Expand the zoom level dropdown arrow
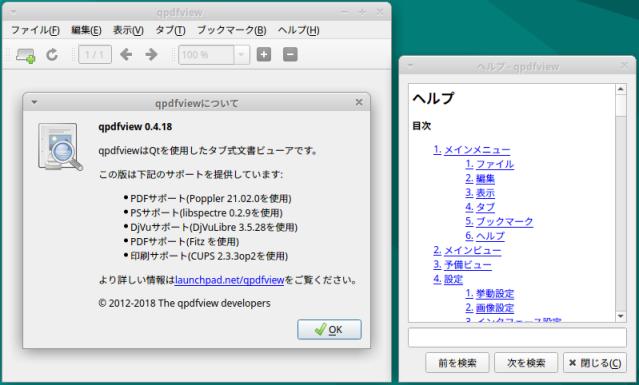 (241, 55)
